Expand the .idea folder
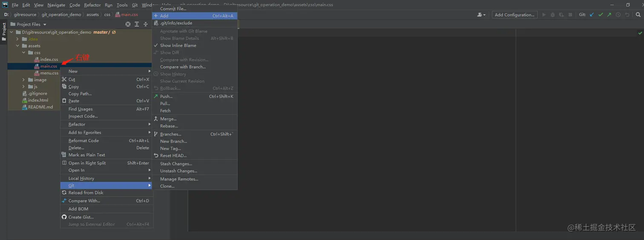The width and height of the screenshot is (644, 240). [x=17, y=39]
